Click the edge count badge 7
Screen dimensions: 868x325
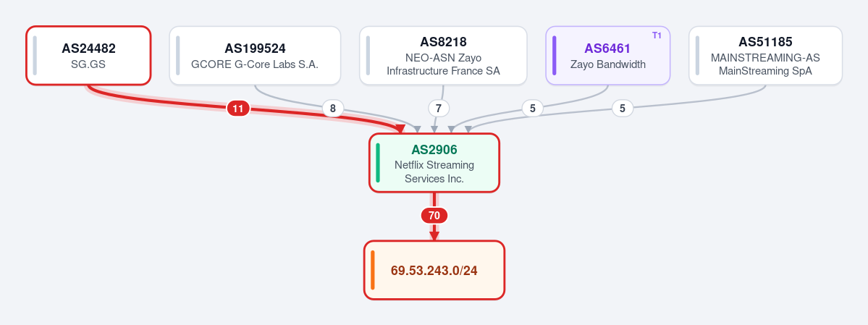(439, 109)
